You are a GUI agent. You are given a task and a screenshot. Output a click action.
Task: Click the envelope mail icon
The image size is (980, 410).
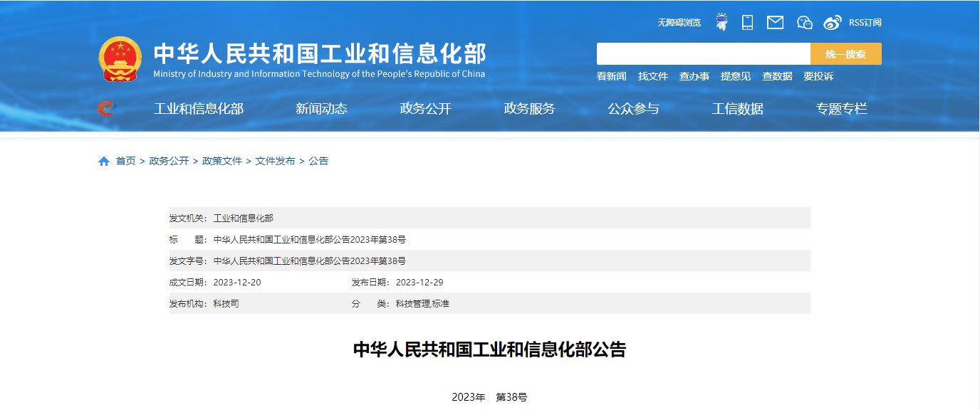coord(775,22)
